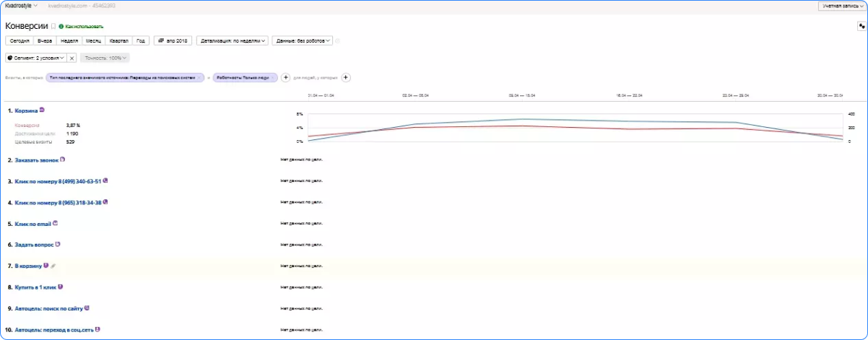Expand the Kvadrostyle counter dropdown
The height and width of the screenshot is (340, 868).
pos(22,5)
